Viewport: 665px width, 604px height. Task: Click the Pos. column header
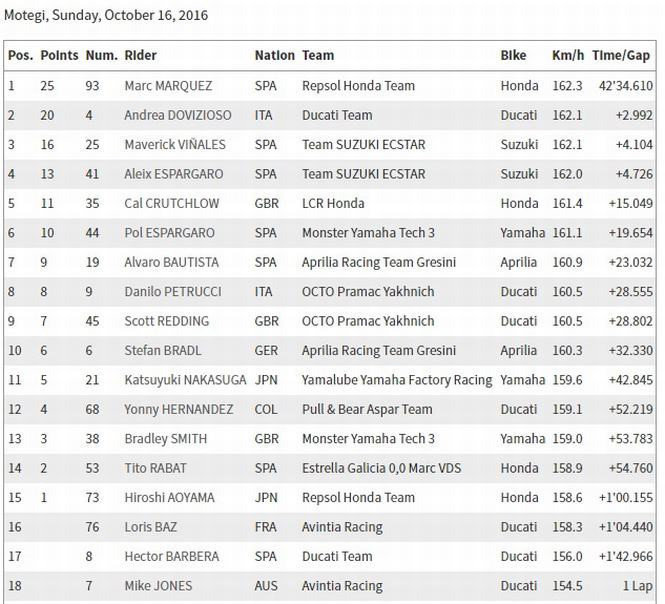coord(20,56)
